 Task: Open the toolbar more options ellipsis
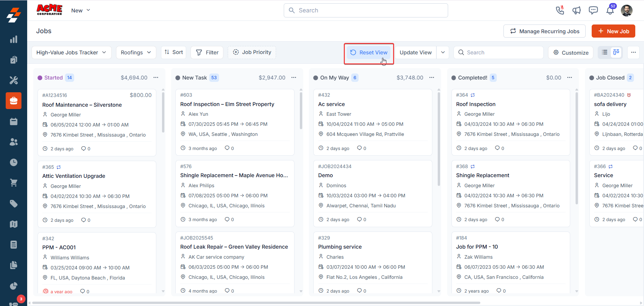point(633,52)
